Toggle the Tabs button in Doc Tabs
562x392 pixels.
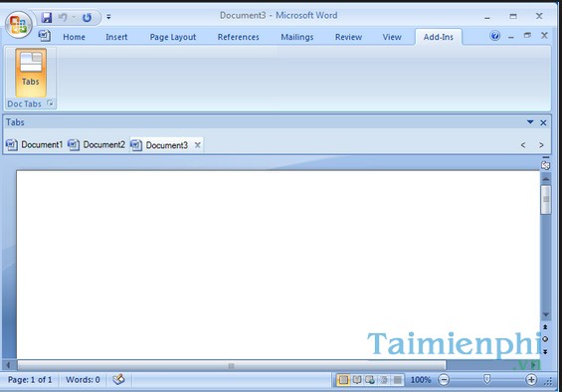click(x=31, y=73)
